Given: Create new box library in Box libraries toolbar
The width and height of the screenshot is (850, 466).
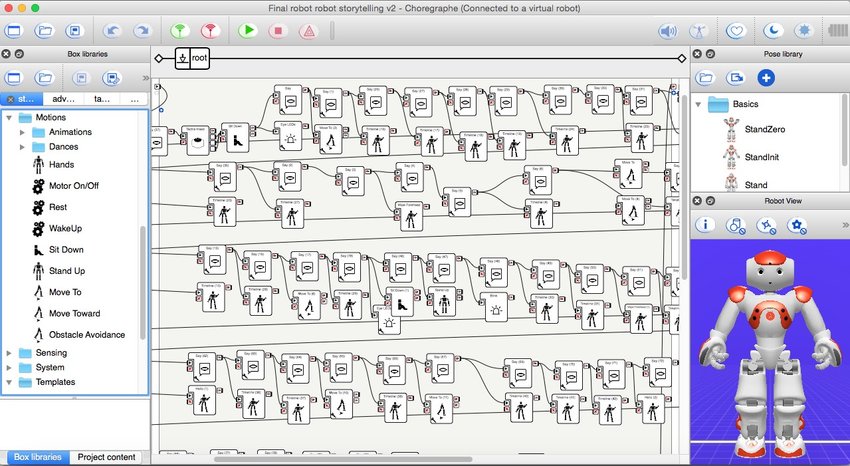Looking at the screenshot, I should coord(14,78).
